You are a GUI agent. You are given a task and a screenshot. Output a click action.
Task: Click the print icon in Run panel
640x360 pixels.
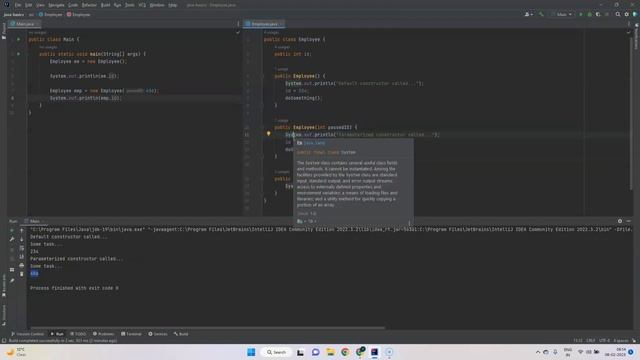click(22, 265)
